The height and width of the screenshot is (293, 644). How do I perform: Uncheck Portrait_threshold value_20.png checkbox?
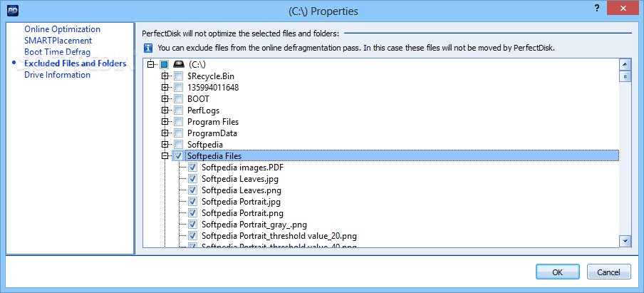click(193, 236)
